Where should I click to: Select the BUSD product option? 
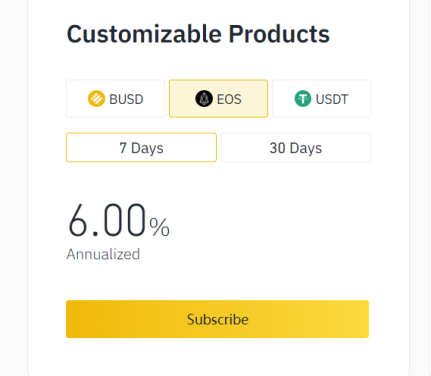pyautogui.click(x=116, y=99)
